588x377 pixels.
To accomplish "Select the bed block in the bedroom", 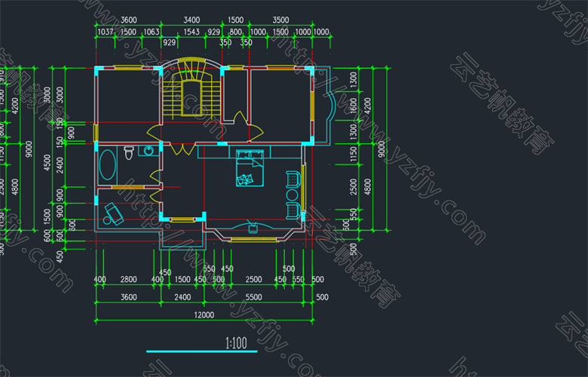I will point(250,168).
